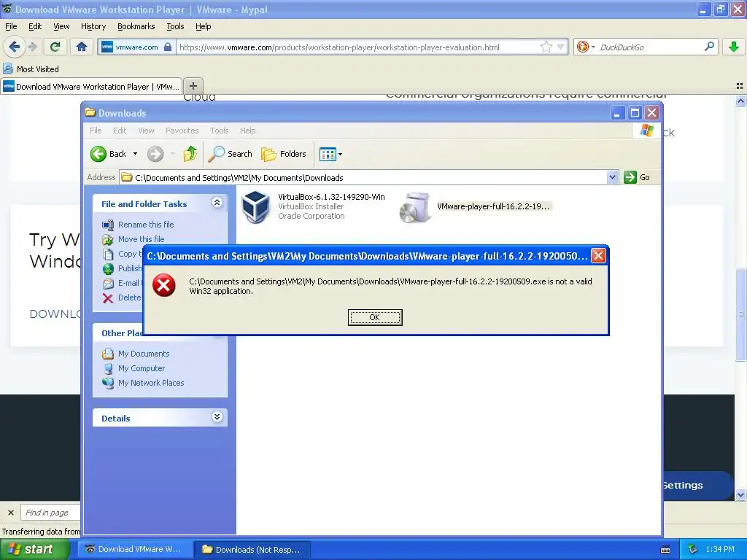Click Back in Downloads window
747x560 pixels.
coord(109,154)
